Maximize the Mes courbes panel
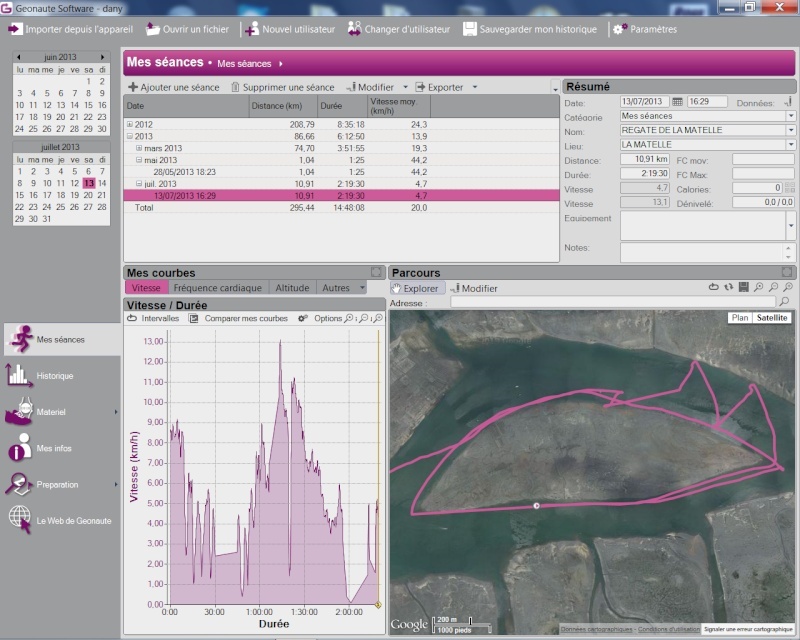 [376, 272]
